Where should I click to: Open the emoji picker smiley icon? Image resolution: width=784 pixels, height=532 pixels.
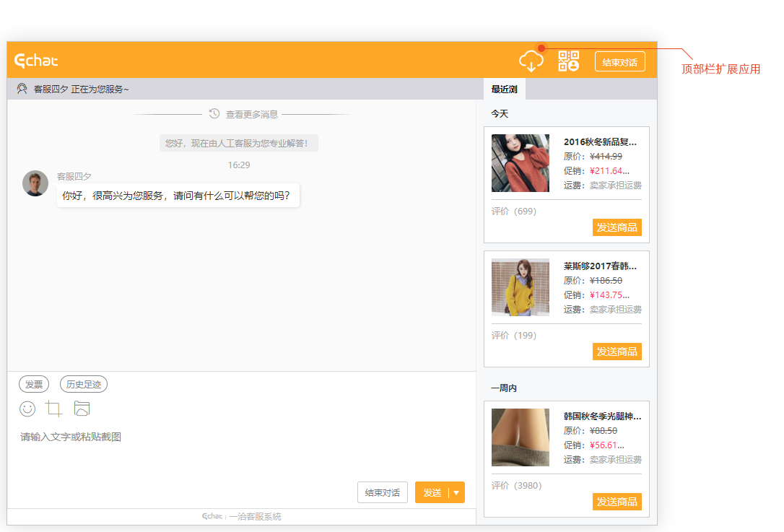tap(27, 409)
